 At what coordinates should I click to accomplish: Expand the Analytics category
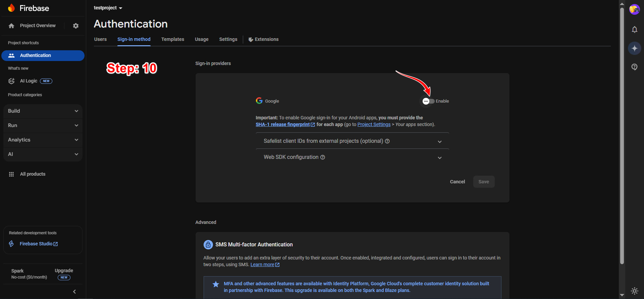coord(43,140)
